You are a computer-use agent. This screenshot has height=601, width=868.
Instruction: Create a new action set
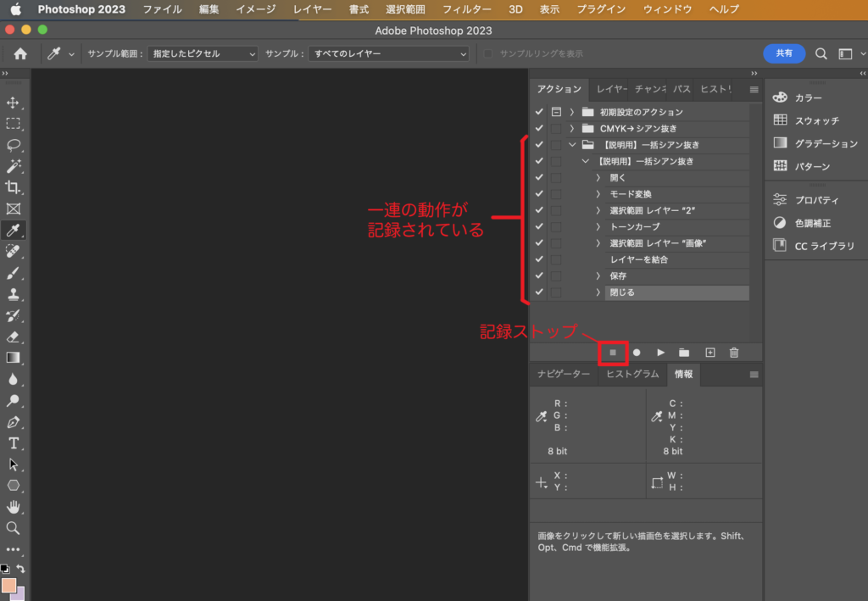[684, 353]
